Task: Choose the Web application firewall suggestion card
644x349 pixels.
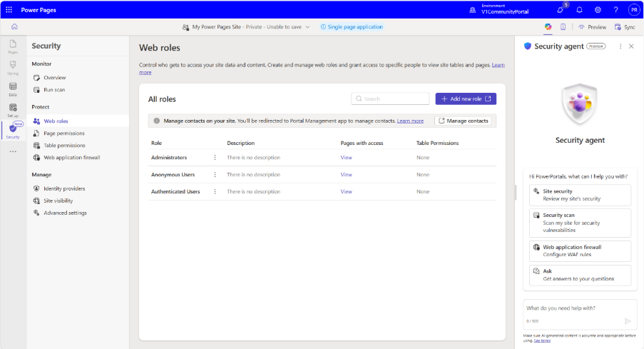Action: click(580, 251)
